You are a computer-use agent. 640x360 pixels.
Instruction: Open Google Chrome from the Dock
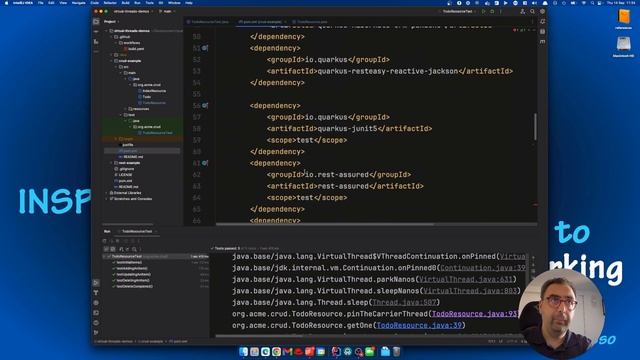pos(276,351)
